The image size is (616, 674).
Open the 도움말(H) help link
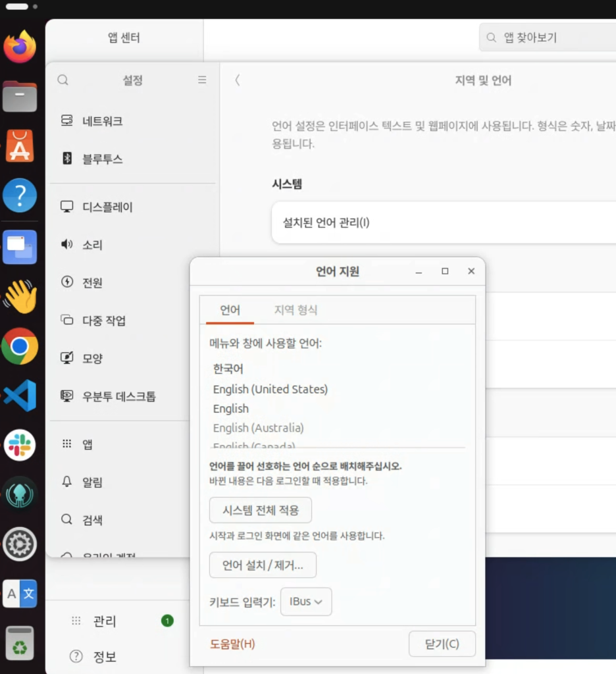[232, 644]
